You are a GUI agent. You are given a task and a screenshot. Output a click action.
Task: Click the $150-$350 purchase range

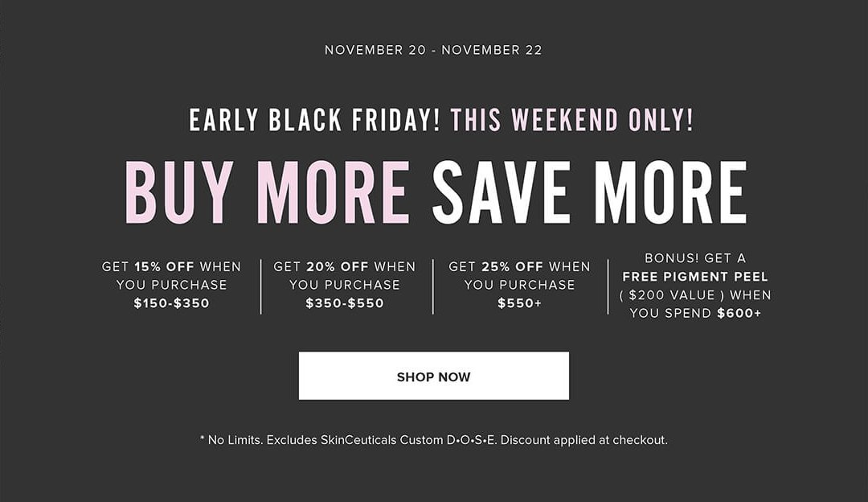172,303
